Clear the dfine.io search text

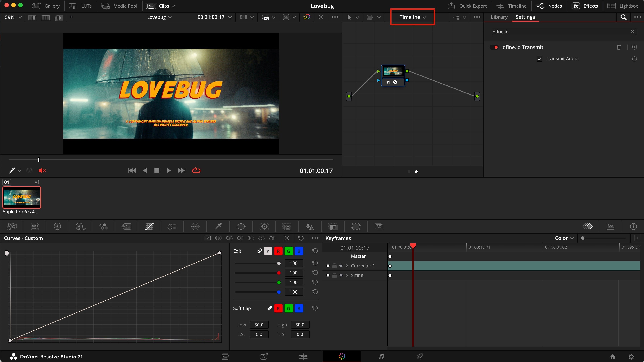633,32
